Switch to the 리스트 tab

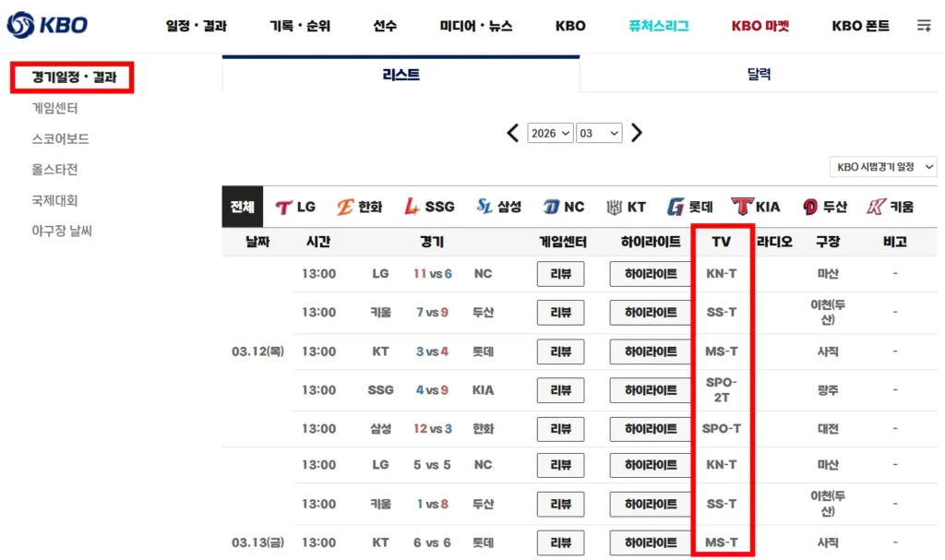click(x=401, y=74)
